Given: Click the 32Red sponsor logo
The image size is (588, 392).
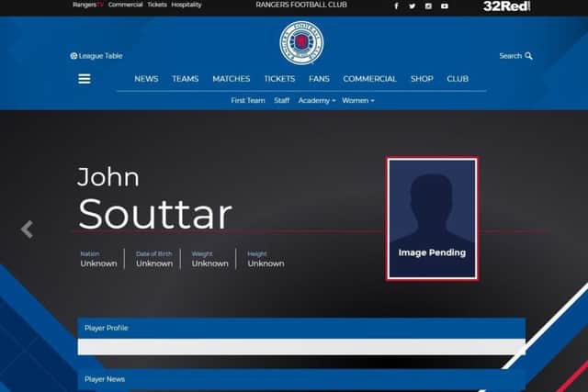Looking at the screenshot, I should tap(506, 6).
